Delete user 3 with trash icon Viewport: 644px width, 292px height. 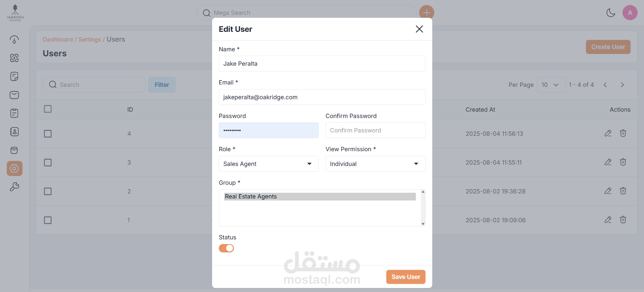[623, 162]
